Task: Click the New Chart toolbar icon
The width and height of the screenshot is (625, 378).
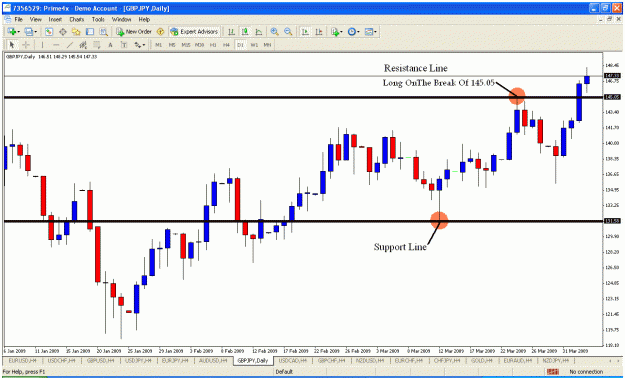Action: tap(11, 32)
